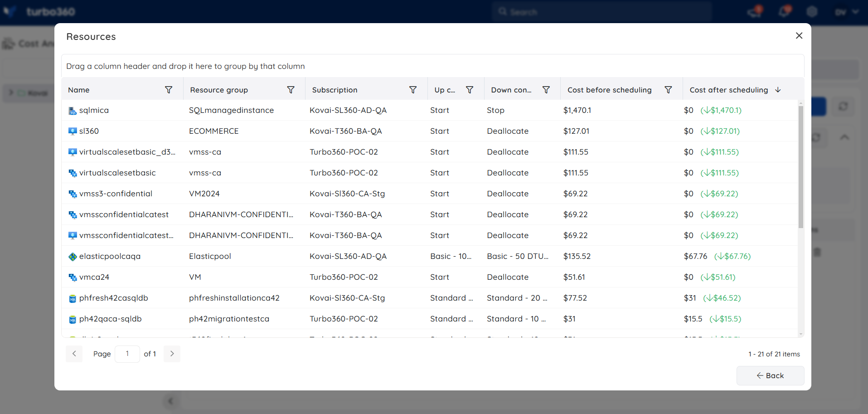Screen dimensions: 868x414
Task: Click the Cost after scheduling header
Action: point(729,90)
